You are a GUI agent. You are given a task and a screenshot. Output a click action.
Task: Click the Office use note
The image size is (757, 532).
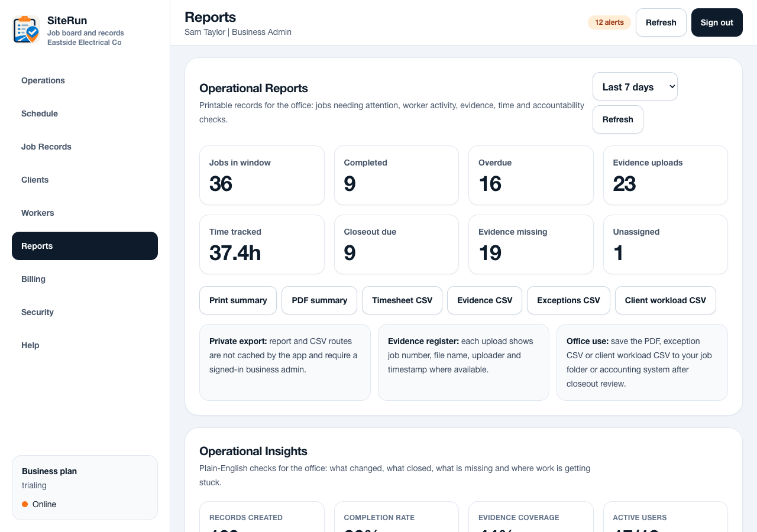pyautogui.click(x=642, y=362)
